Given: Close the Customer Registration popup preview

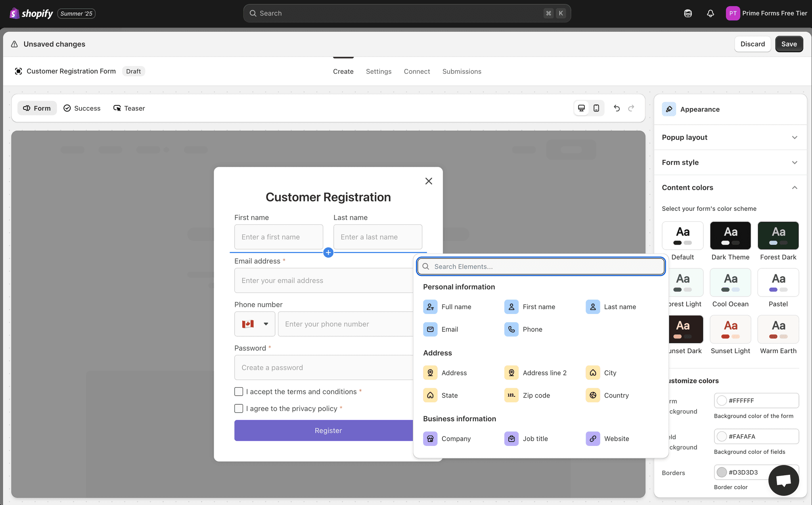Looking at the screenshot, I should pyautogui.click(x=429, y=181).
